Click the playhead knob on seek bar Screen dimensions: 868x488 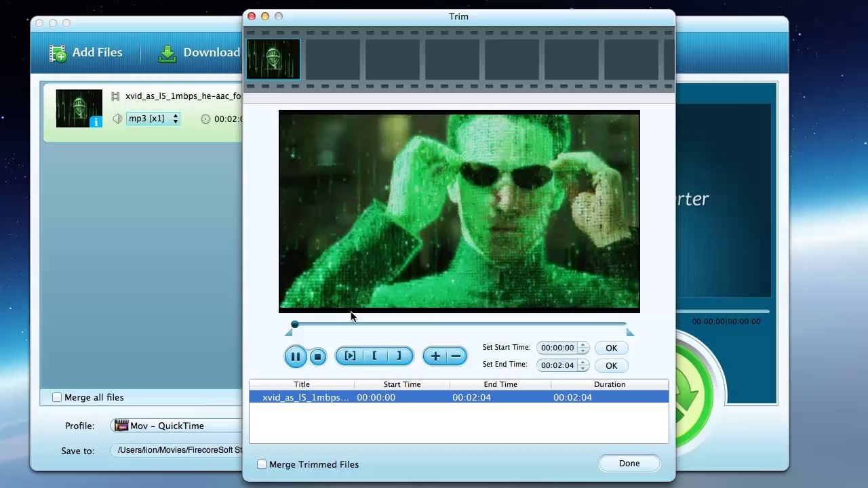294,325
